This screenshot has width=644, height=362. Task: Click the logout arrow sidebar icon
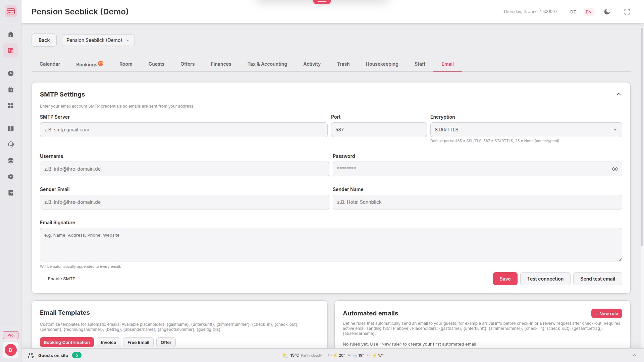[x=11, y=193]
